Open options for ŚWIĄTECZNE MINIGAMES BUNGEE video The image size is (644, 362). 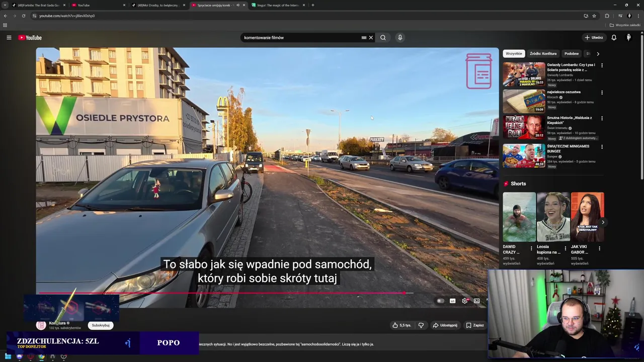coord(602,147)
